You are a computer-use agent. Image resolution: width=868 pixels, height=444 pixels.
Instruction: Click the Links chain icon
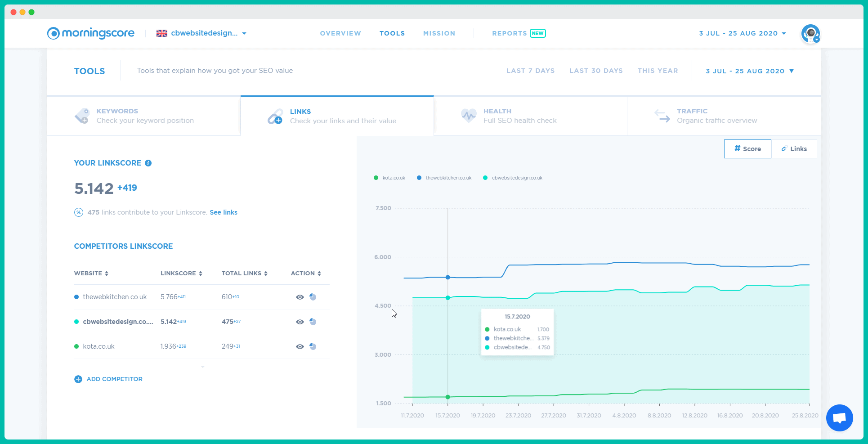coord(275,117)
